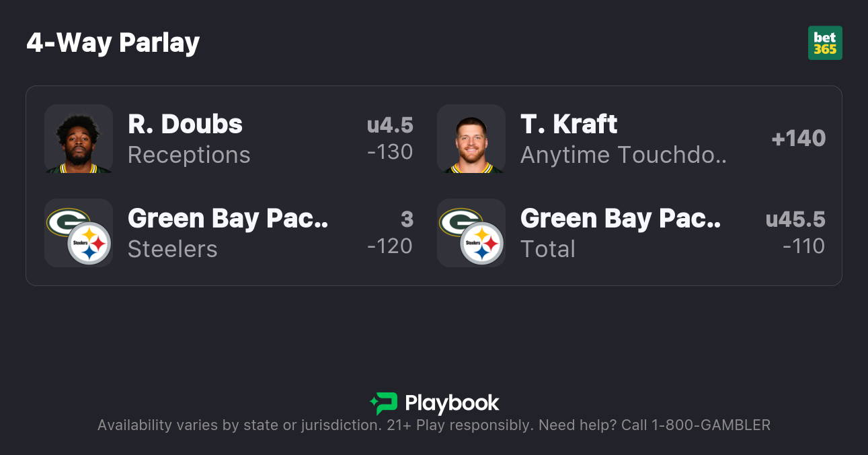Click Packers-Steelers logo beside Total bet
868x455 pixels.
[471, 233]
